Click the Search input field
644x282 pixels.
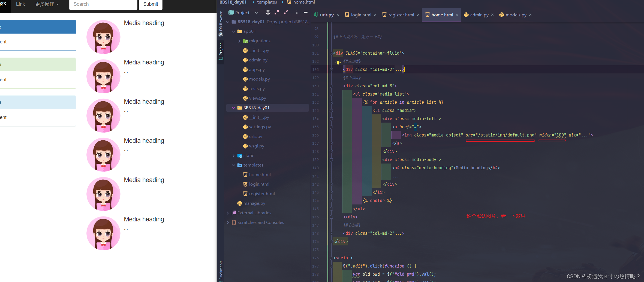pyautogui.click(x=103, y=4)
